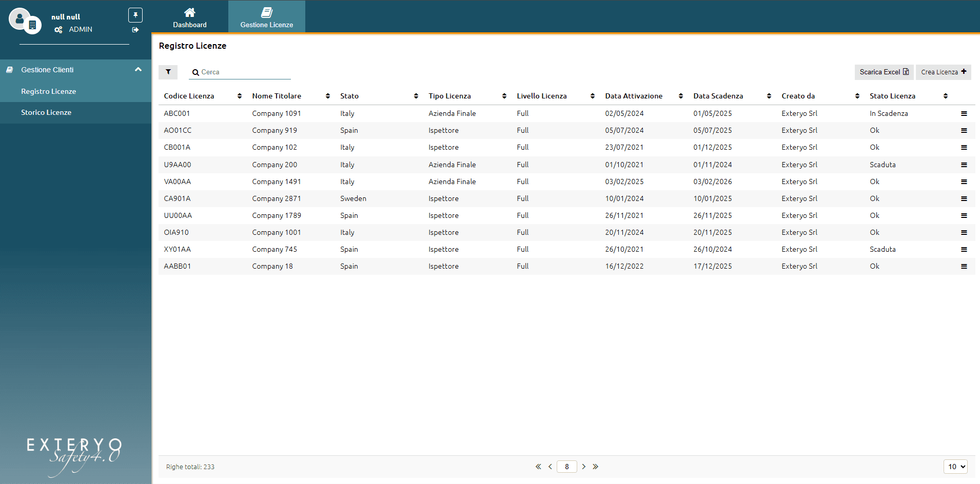Screen dimensions: 980x484
Task: Click the pin sidebar icon
Action: point(135,15)
